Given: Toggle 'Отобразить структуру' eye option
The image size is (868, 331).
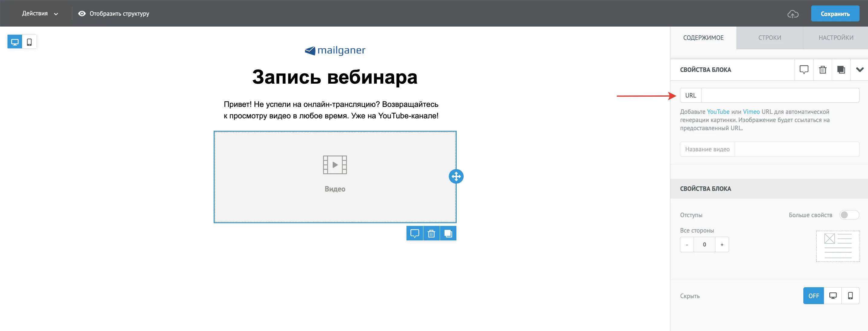Looking at the screenshot, I should (x=114, y=14).
